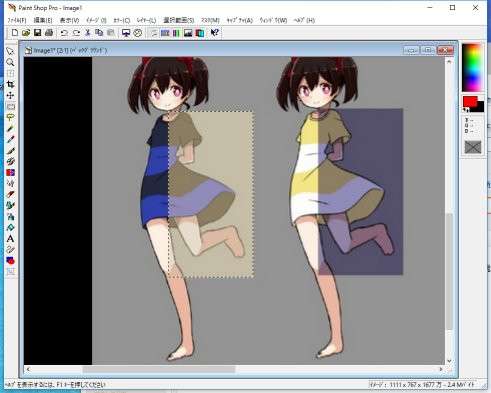Open the ファイル(F) menu
This screenshot has height=393, width=491.
pos(17,20)
